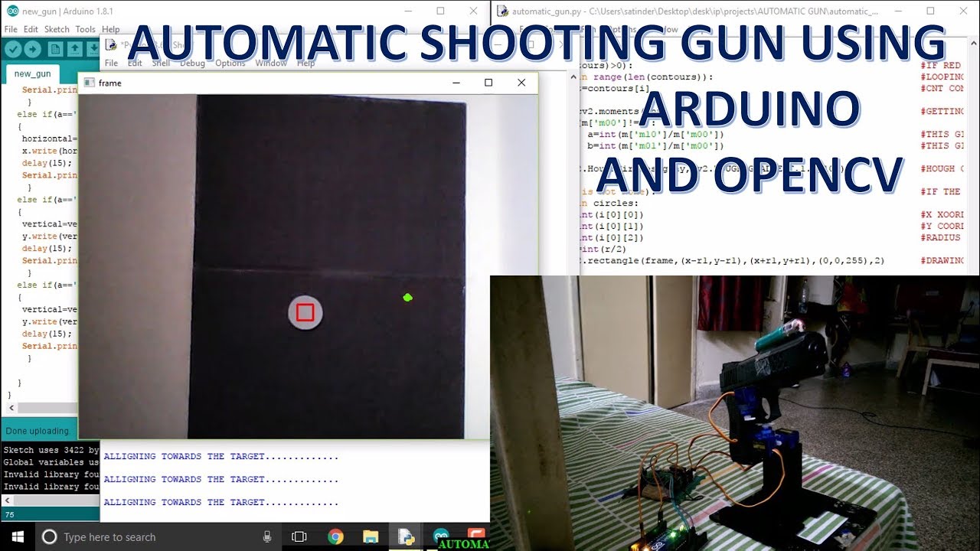
Task: Click the '#DRAWING' comment
Action: point(942,260)
